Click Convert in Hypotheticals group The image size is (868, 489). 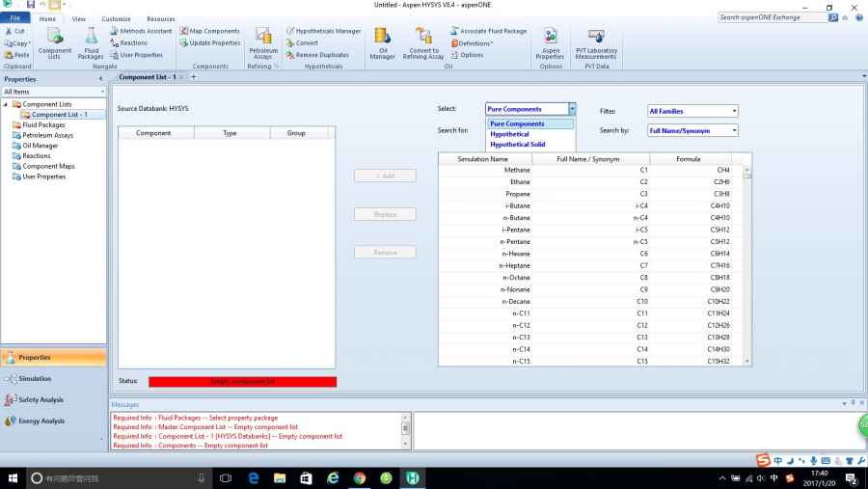pos(302,42)
